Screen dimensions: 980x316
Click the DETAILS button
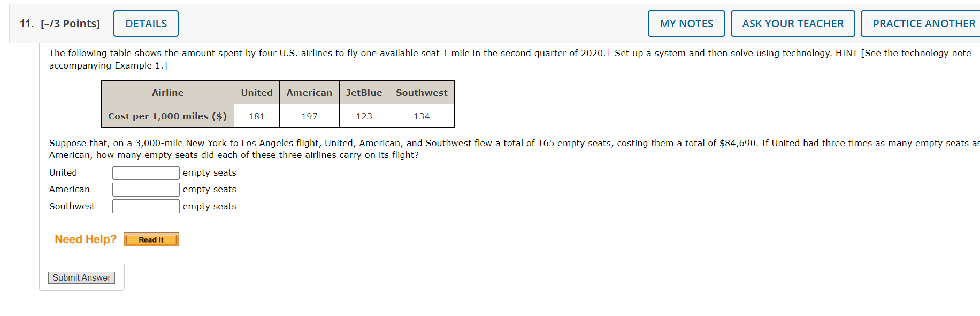click(146, 23)
